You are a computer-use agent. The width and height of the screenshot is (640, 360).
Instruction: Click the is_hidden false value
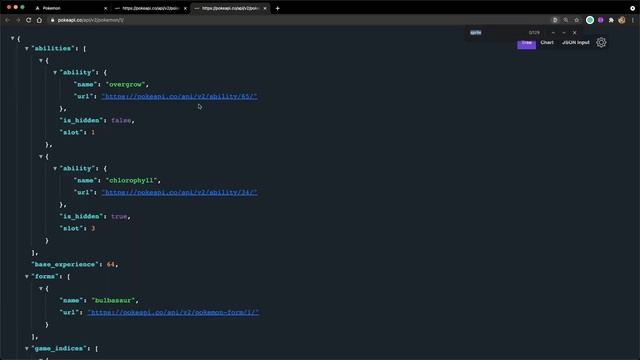pos(121,120)
